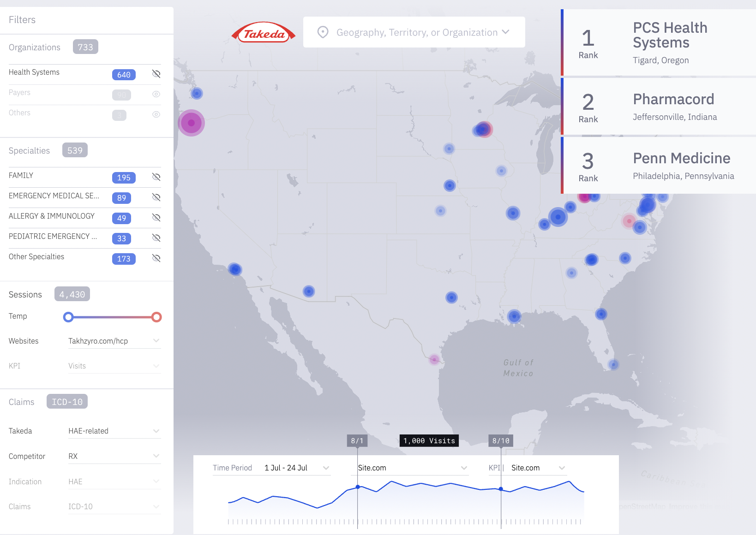
Task: Toggle visibility of Emergency Medical specialty
Action: click(156, 197)
